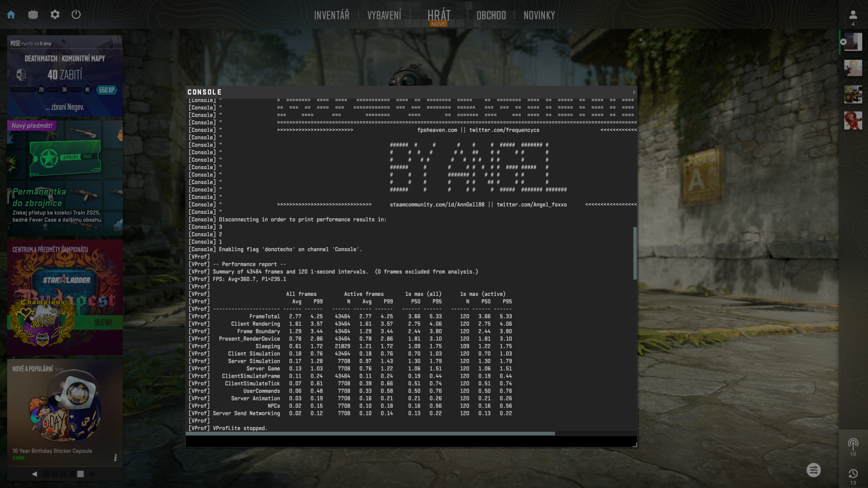Click the round sliders filter icon
Image resolution: width=868 pixels, height=488 pixels.
pyautogui.click(x=814, y=470)
